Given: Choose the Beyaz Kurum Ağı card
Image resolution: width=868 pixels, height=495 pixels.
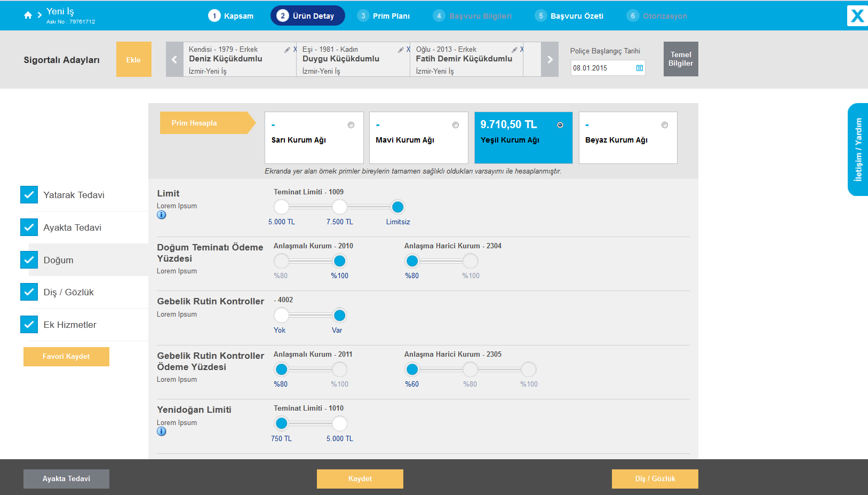Looking at the screenshot, I should (628, 138).
